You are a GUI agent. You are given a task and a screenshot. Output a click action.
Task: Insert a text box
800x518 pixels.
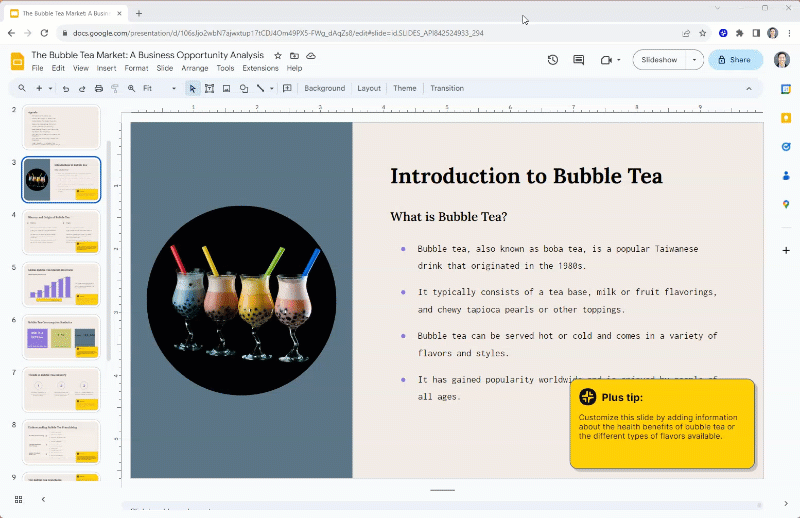(x=209, y=88)
